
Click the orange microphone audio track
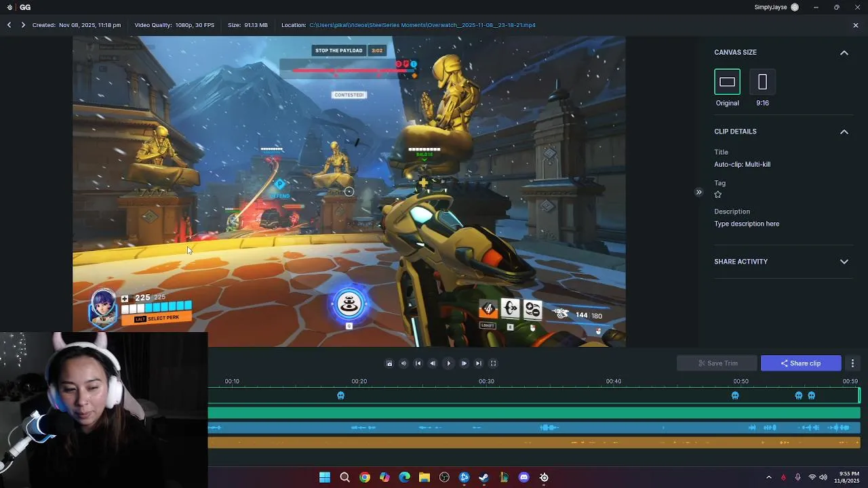(534, 443)
